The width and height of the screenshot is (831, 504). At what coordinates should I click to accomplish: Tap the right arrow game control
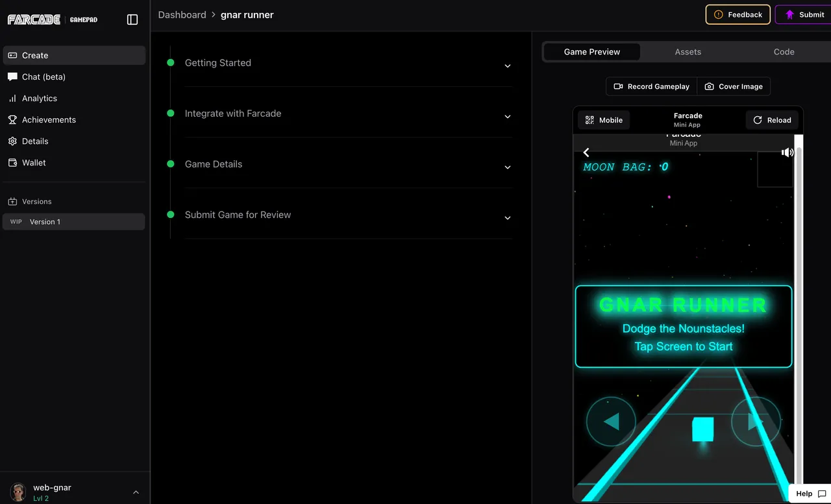pyautogui.click(x=756, y=422)
